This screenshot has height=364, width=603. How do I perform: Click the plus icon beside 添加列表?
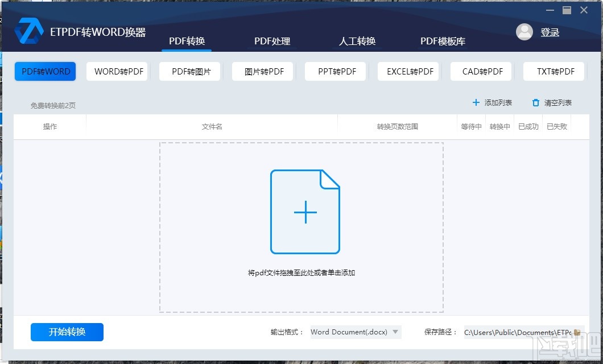(x=476, y=102)
